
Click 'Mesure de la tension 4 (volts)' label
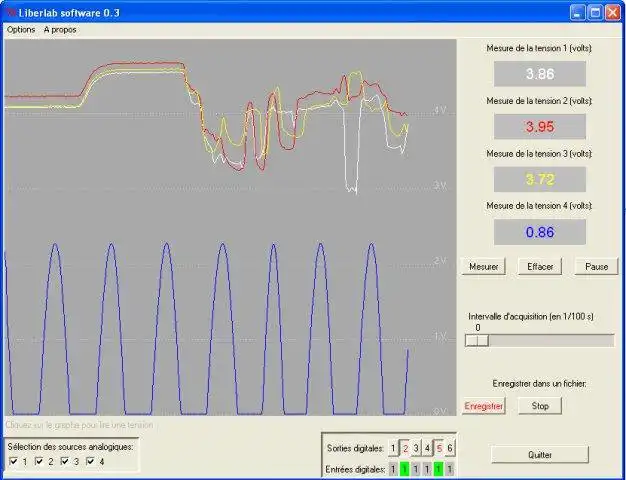click(x=539, y=206)
